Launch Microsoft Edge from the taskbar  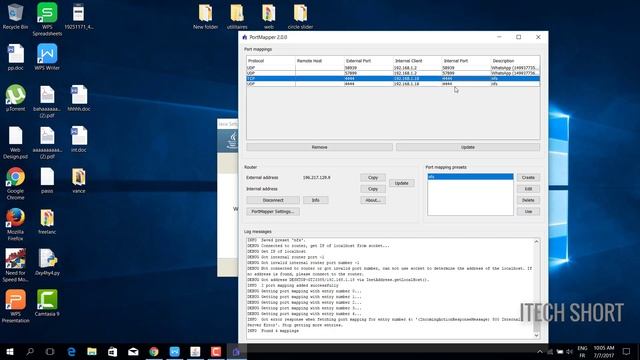tap(71, 351)
